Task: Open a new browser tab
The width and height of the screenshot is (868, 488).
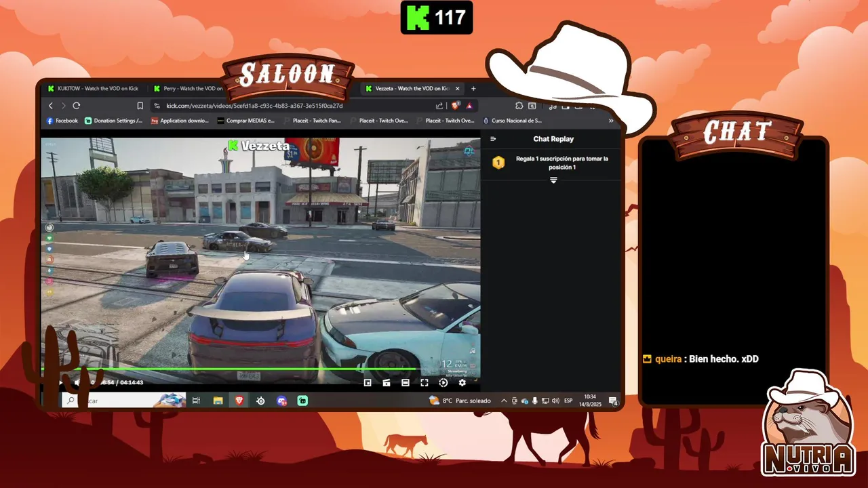Action: point(473,88)
